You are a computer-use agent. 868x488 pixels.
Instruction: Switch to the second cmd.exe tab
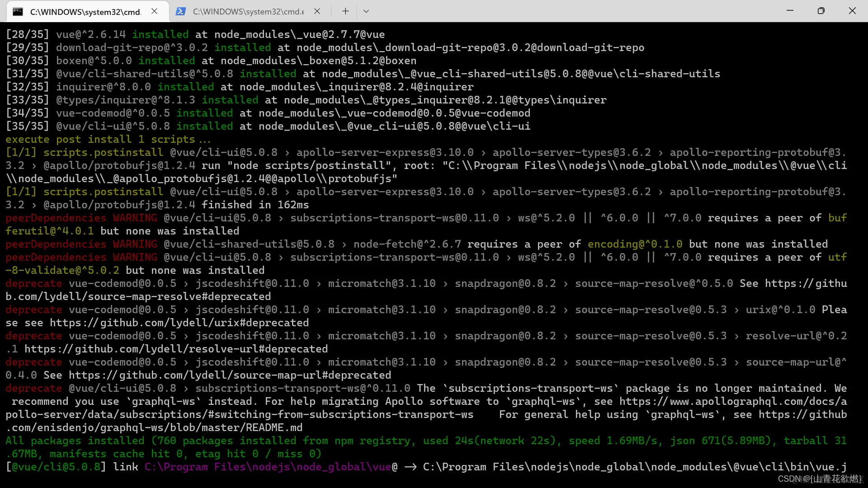click(248, 12)
